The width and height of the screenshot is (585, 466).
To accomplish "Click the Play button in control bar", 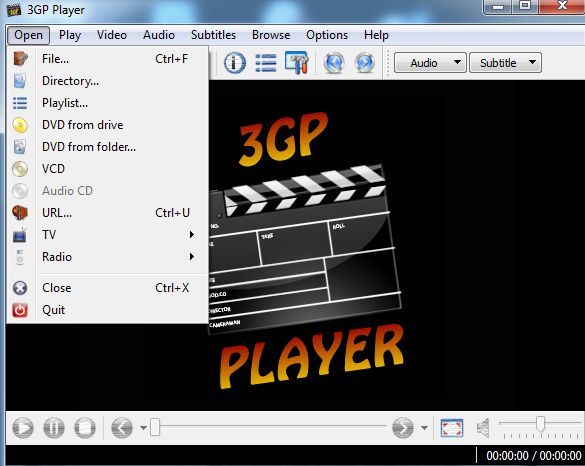I will tap(23, 428).
